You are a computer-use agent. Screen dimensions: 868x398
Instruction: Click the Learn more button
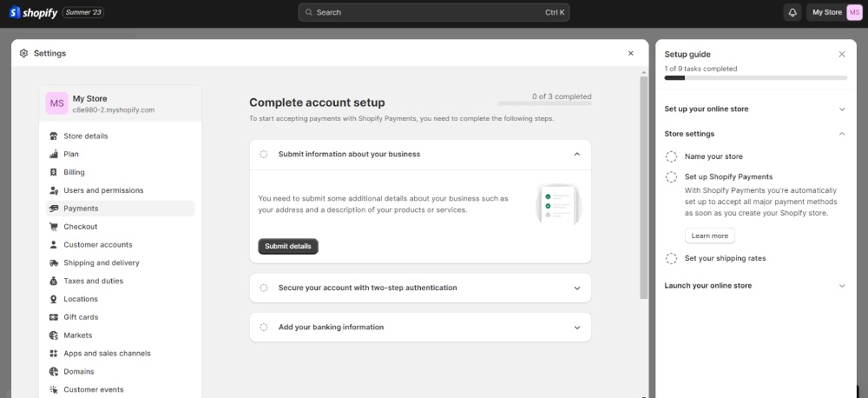coord(710,235)
